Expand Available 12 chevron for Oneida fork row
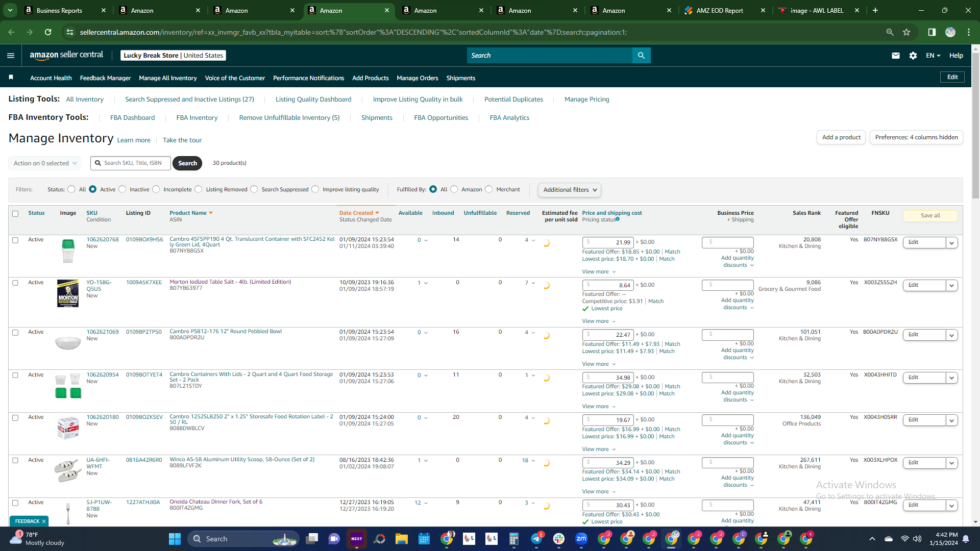 (x=426, y=503)
